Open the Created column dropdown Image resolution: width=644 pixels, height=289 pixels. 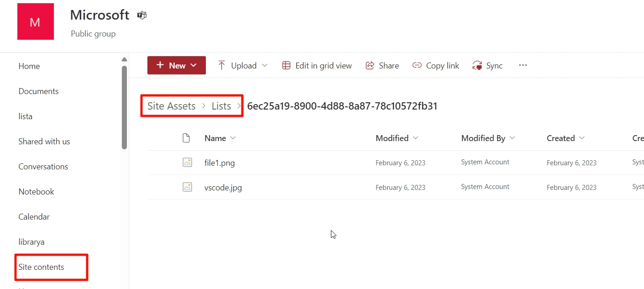tap(582, 138)
